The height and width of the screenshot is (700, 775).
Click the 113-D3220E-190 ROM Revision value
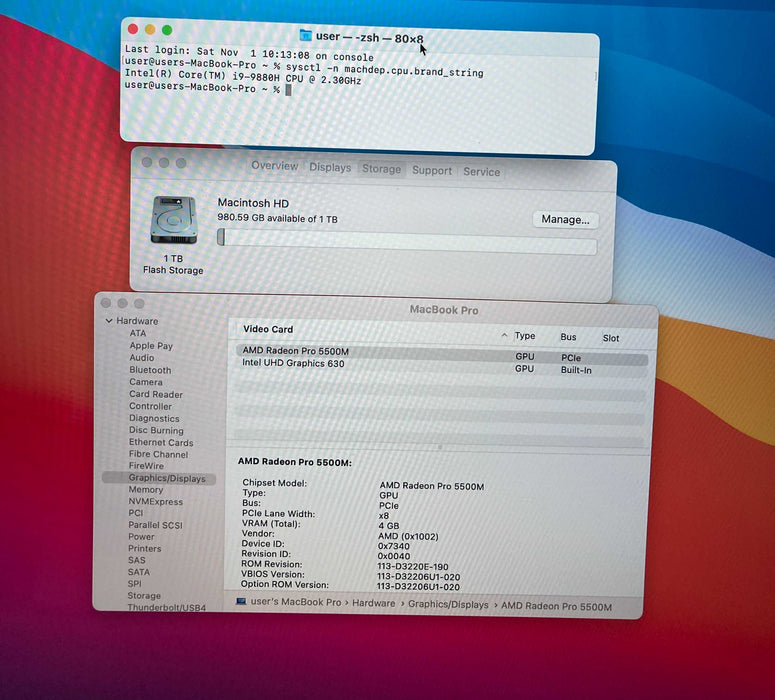[x=413, y=567]
